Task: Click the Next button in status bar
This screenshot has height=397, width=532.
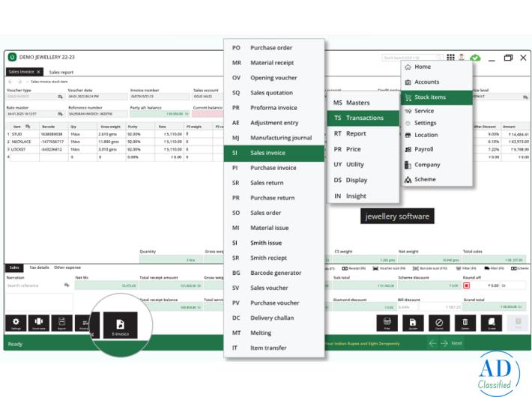Action: (x=456, y=343)
